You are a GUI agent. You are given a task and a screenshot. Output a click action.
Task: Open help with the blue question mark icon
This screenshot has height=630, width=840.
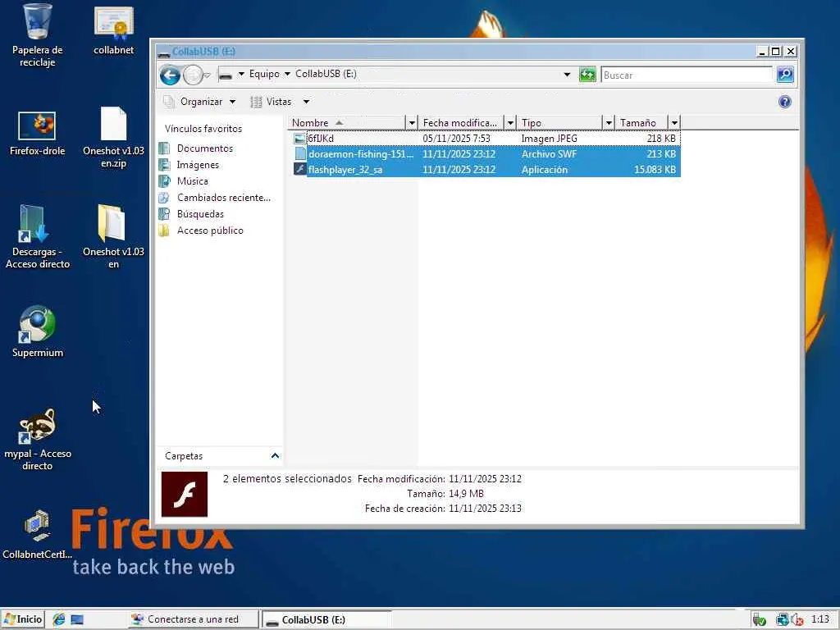pyautogui.click(x=785, y=102)
